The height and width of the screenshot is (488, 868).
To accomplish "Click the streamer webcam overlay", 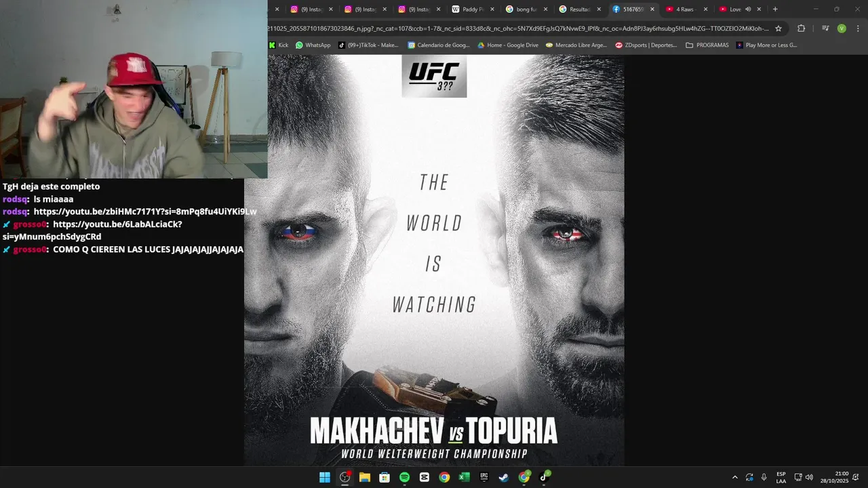I will click(x=134, y=89).
